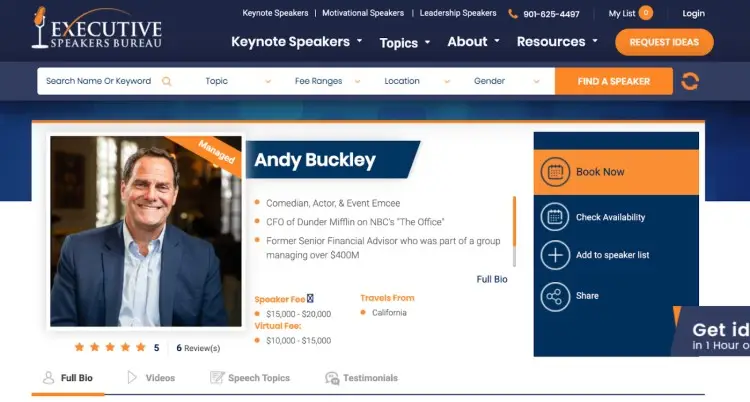Open the Gender filter dropdown

point(507,81)
